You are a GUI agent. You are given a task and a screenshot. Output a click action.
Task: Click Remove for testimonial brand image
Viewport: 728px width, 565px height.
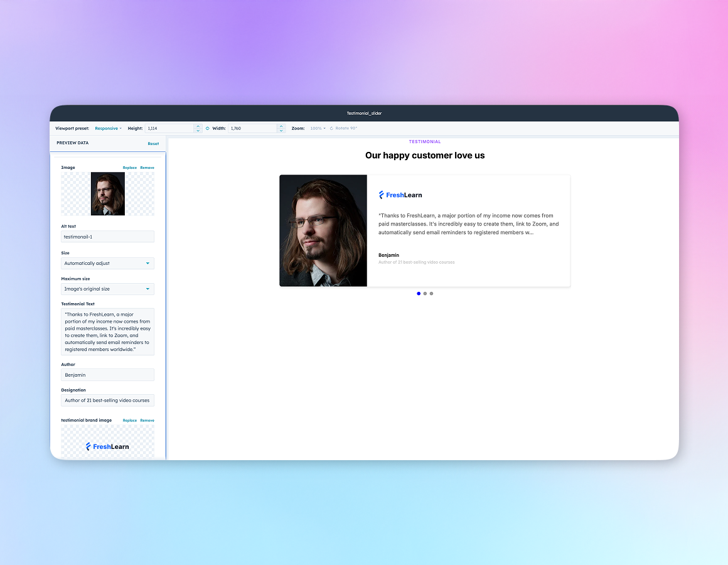click(147, 421)
